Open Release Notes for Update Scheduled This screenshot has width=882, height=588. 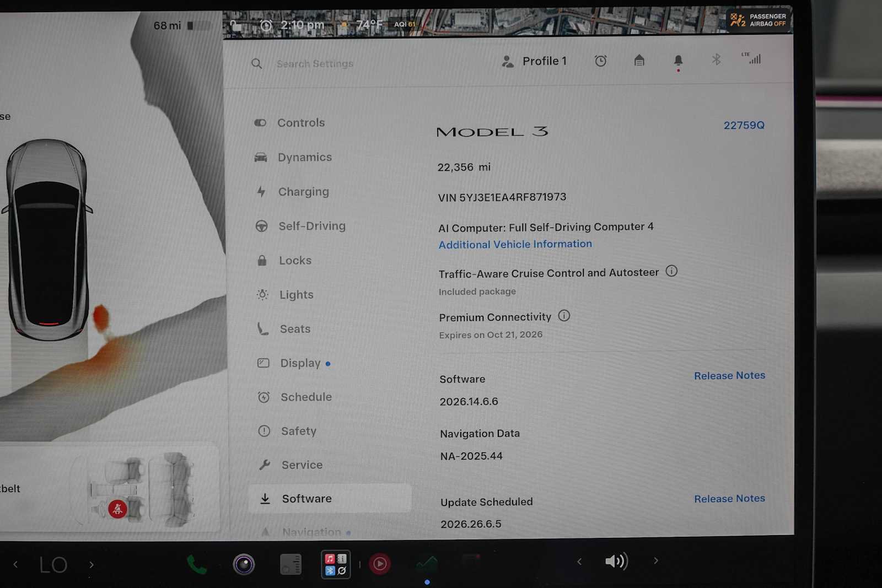pyautogui.click(x=729, y=498)
